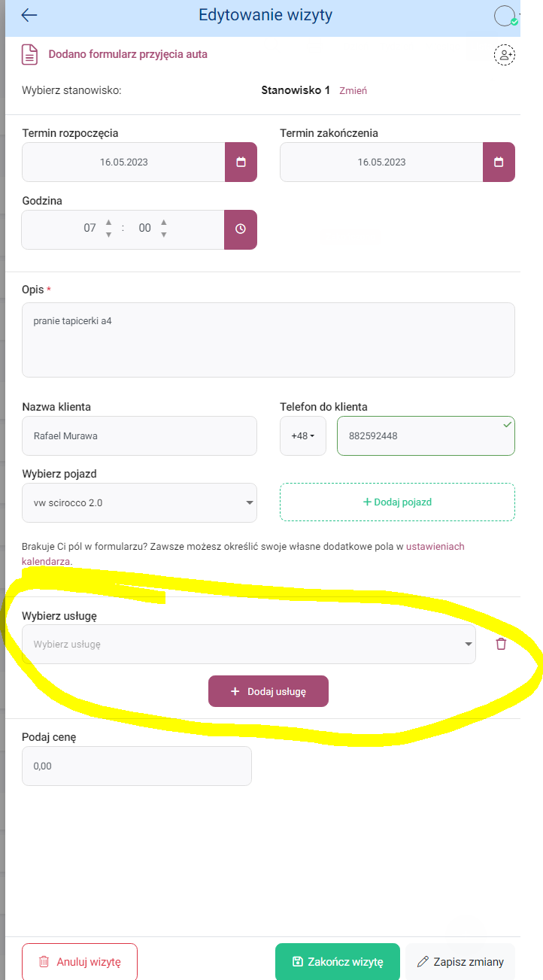543x980 pixels.
Task: Focus the Podaj cenę price field
Action: click(137, 766)
